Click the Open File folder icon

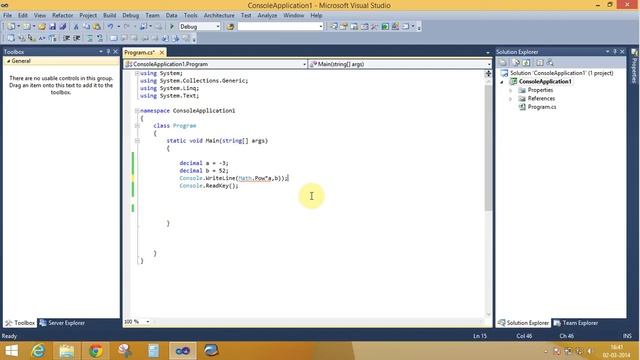point(42,27)
